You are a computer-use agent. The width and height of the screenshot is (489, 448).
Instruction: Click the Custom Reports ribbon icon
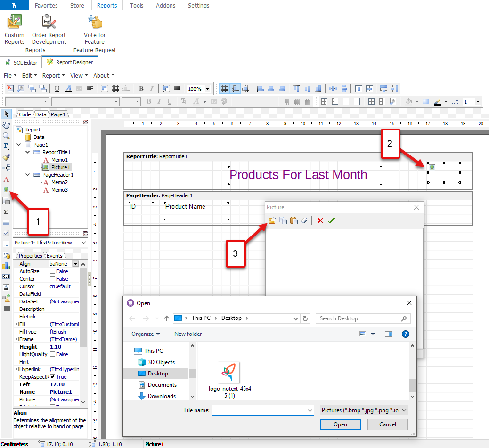pos(15,22)
